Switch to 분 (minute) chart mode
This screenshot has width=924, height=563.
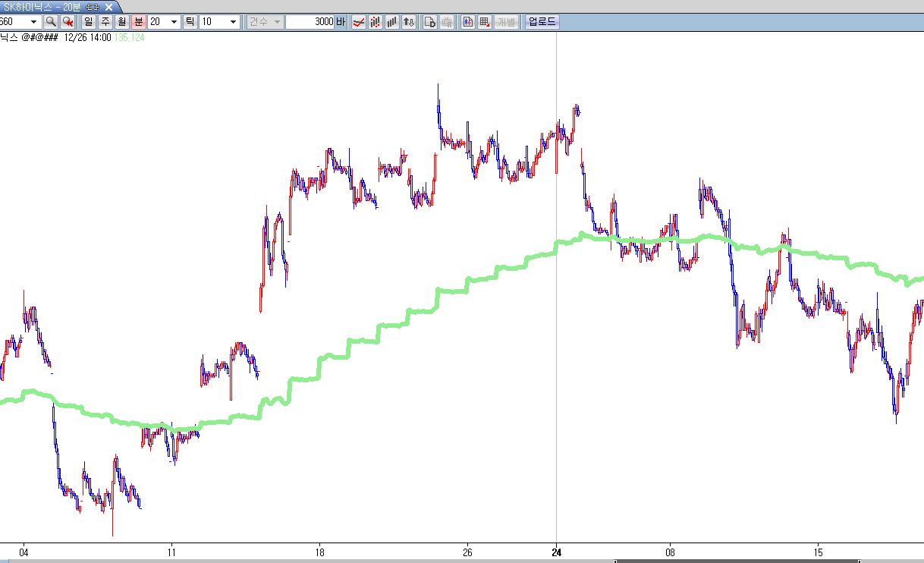point(138,22)
